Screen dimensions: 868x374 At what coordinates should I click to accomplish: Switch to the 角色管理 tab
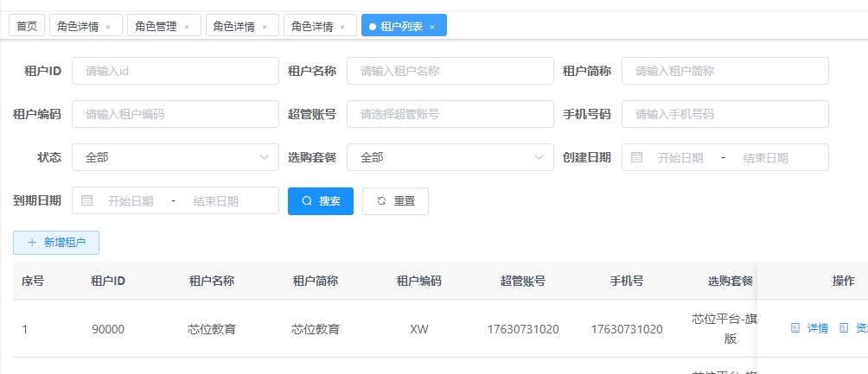click(x=156, y=26)
